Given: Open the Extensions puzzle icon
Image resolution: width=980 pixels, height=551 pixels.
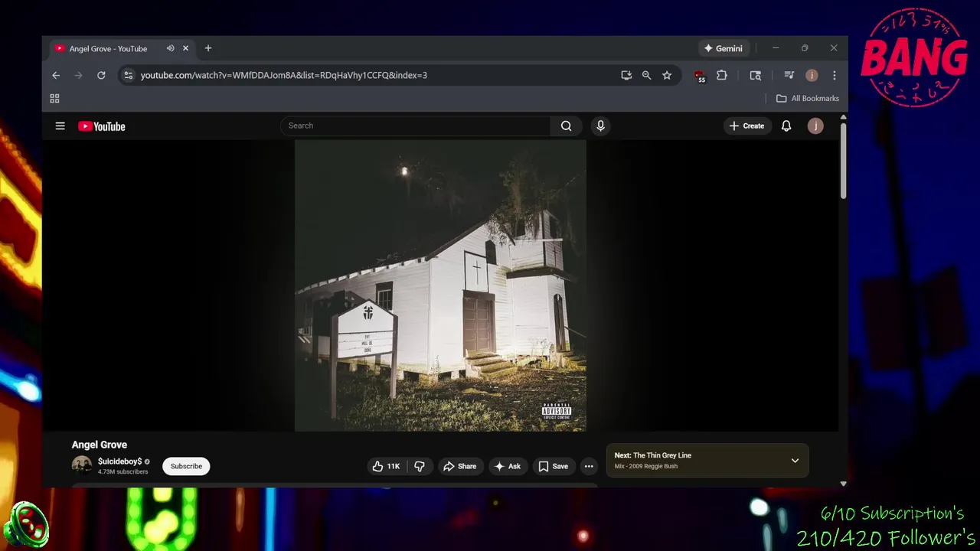Looking at the screenshot, I should tap(722, 75).
